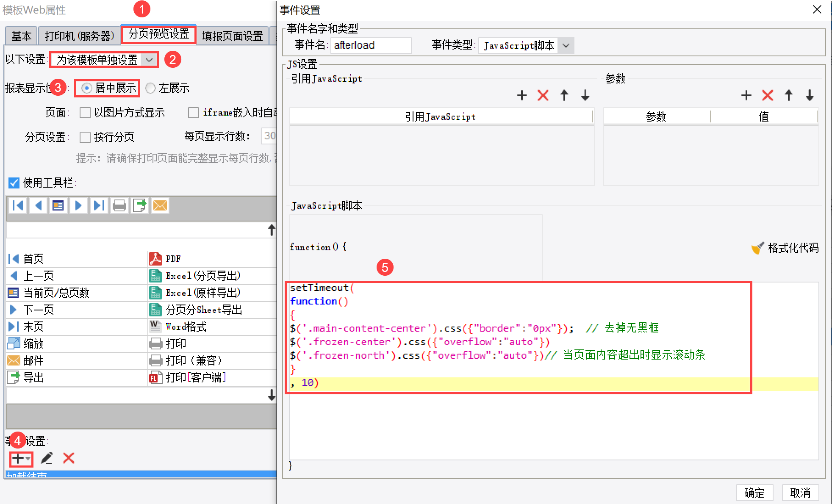Click the email envelope toolbar icon
The image size is (832, 504).
tap(160, 206)
